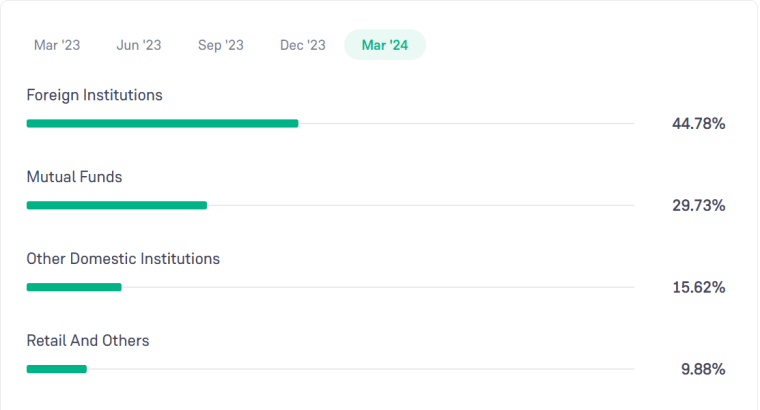
Task: Click the 29.73% percentage
Action: [698, 206]
